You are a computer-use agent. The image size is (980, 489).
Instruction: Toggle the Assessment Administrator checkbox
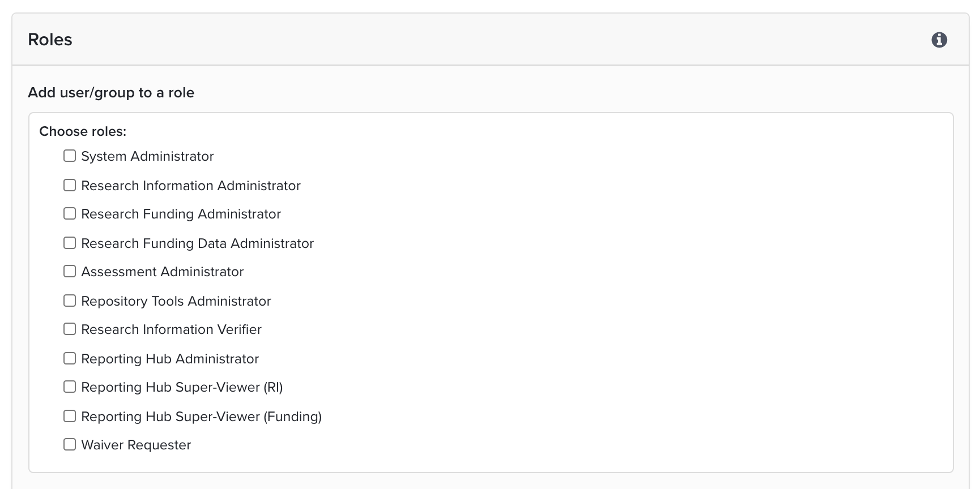click(x=70, y=271)
